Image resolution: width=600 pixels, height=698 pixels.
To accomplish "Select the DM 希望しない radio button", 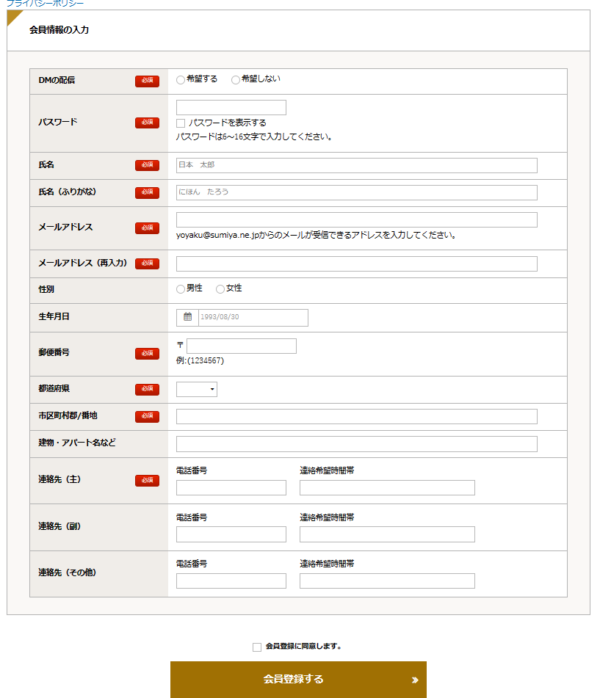I will (x=235, y=80).
